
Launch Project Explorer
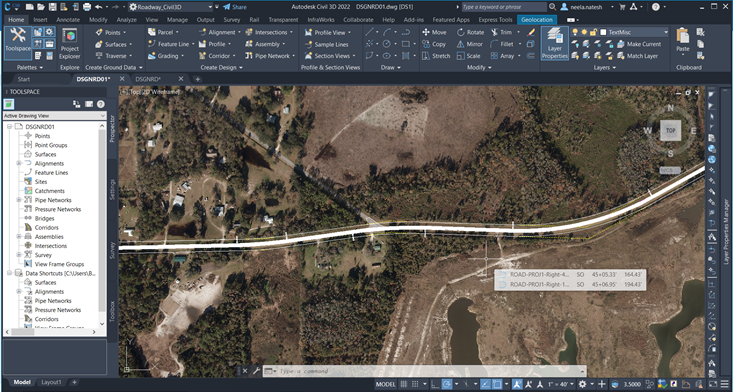point(70,43)
